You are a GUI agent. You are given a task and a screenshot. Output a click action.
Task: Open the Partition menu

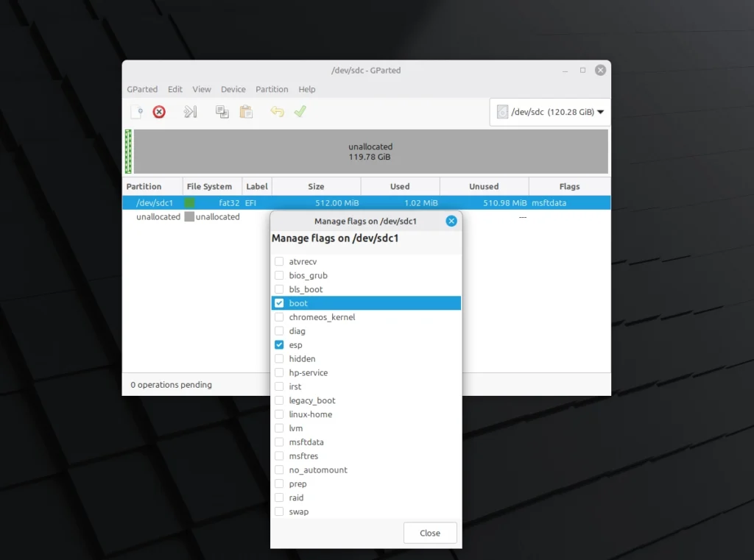click(272, 89)
